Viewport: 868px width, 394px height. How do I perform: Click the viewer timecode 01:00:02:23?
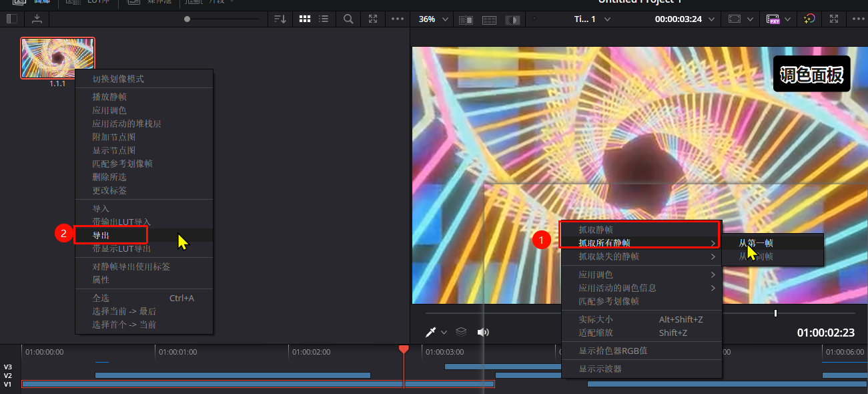[825, 333]
